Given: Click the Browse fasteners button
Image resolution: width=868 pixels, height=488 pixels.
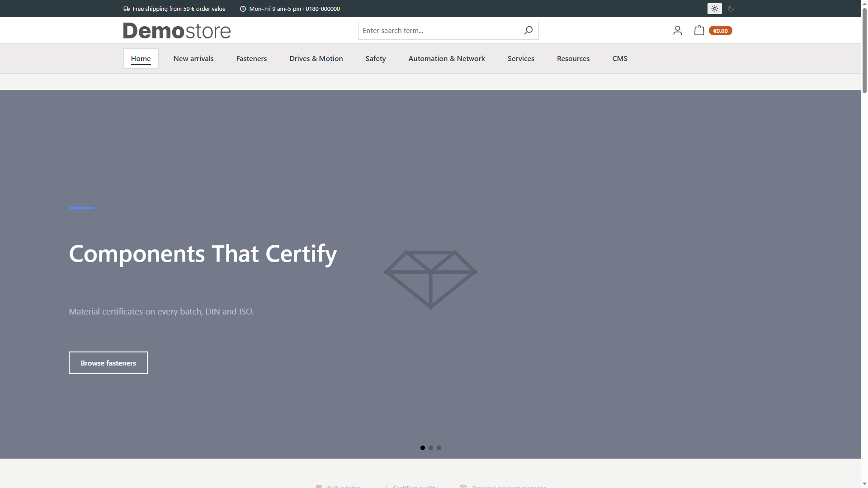Looking at the screenshot, I should pyautogui.click(x=108, y=363).
